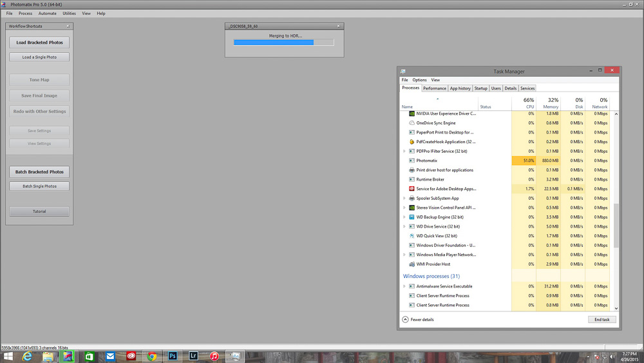The height and width of the screenshot is (363, 644).
Task: Open Lightroom from the taskbar
Action: coord(193,356)
